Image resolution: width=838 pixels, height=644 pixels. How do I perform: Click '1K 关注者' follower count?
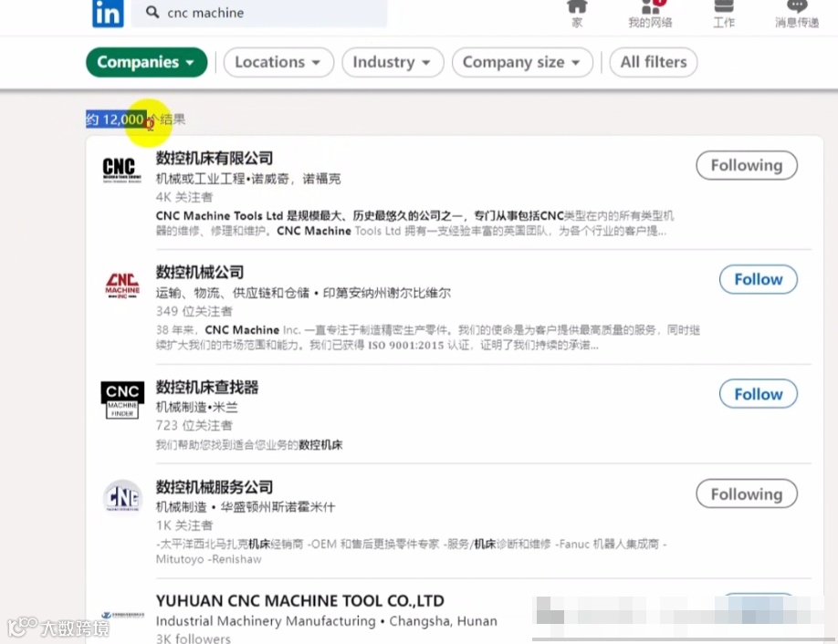tap(184, 525)
